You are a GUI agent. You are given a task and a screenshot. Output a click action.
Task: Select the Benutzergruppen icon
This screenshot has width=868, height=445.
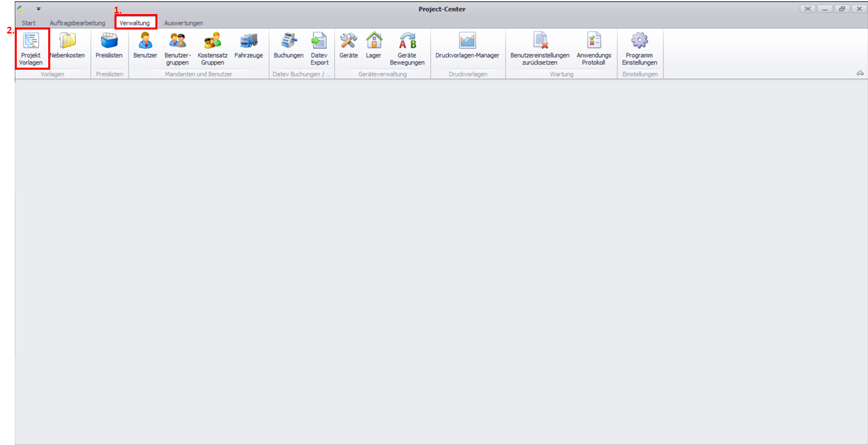pyautogui.click(x=177, y=42)
